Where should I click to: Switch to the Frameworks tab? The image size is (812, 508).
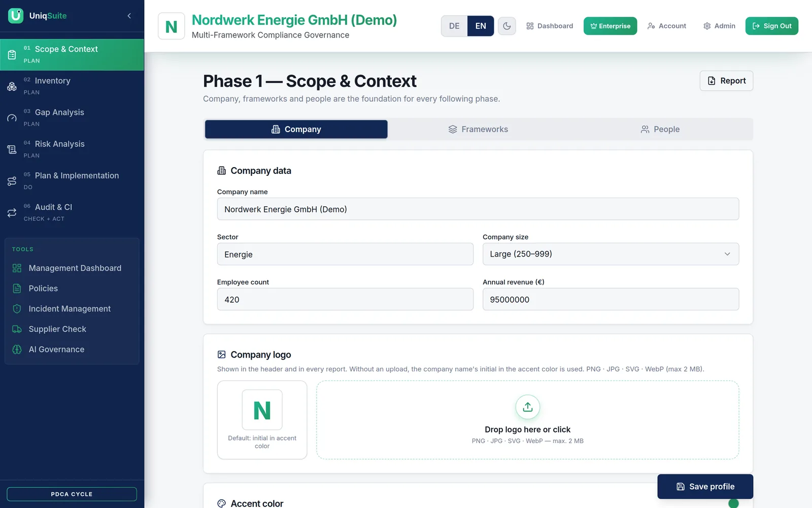(478, 130)
